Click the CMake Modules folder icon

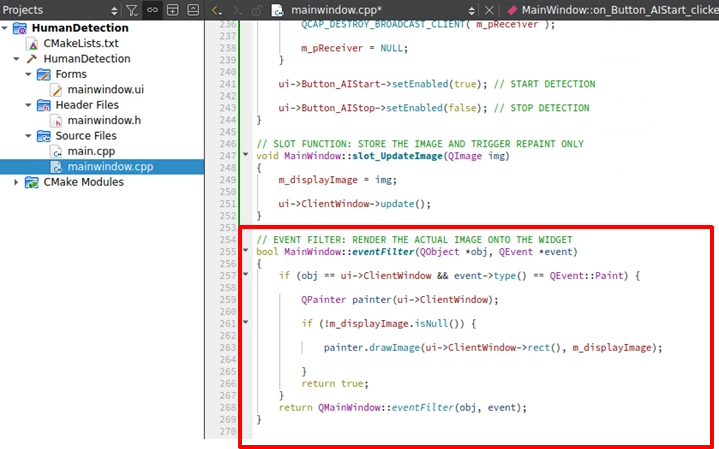pos(32,183)
